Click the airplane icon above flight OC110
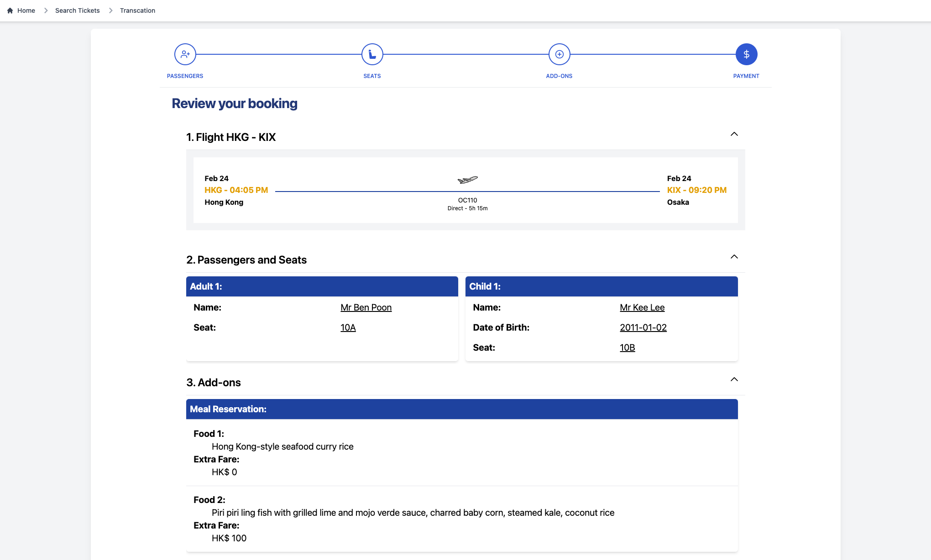931x560 pixels. tap(467, 180)
